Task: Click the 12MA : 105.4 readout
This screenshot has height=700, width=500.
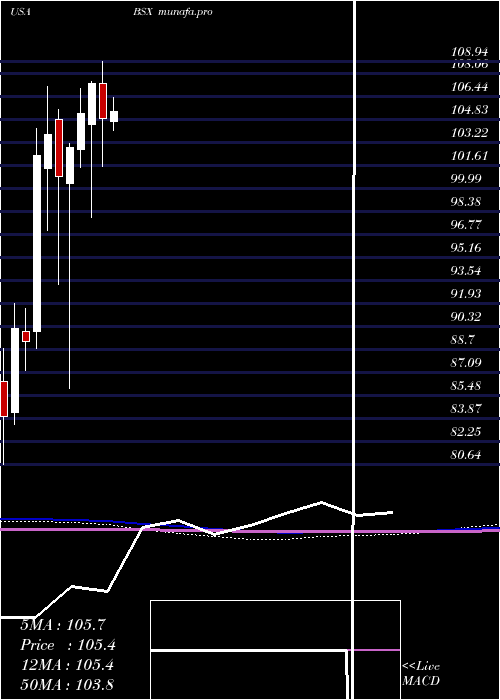Action: pos(67,665)
